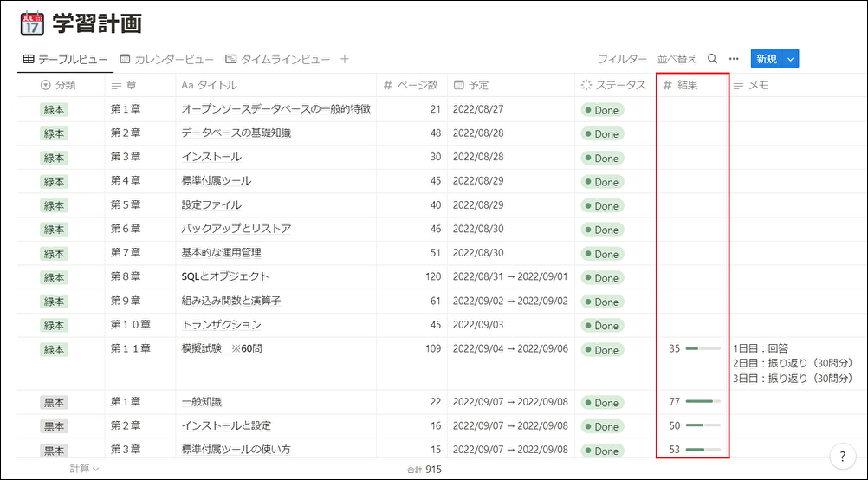The image size is (868, 480).
Task: Open the Done status of 模擬試験 row
Action: (602, 350)
